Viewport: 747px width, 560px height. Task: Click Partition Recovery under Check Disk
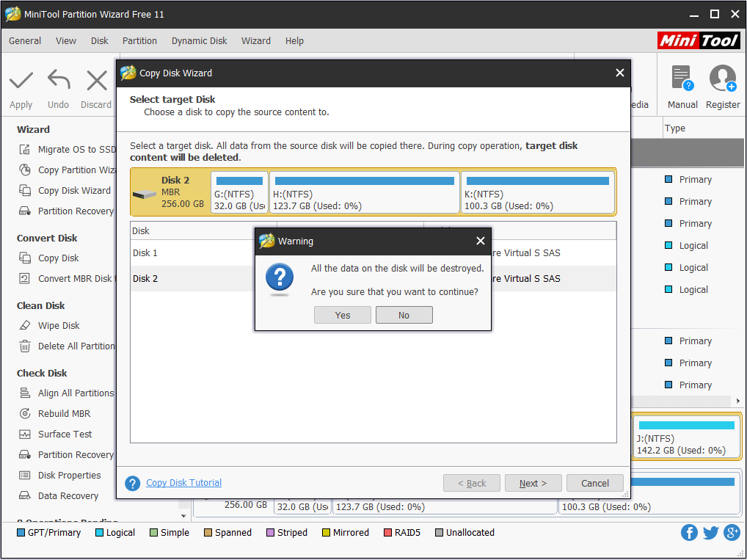pyautogui.click(x=66, y=454)
